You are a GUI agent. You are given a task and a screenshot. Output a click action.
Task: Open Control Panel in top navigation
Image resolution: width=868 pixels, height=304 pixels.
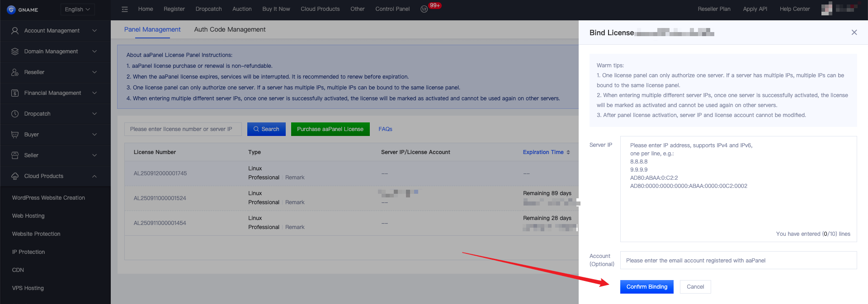click(392, 9)
